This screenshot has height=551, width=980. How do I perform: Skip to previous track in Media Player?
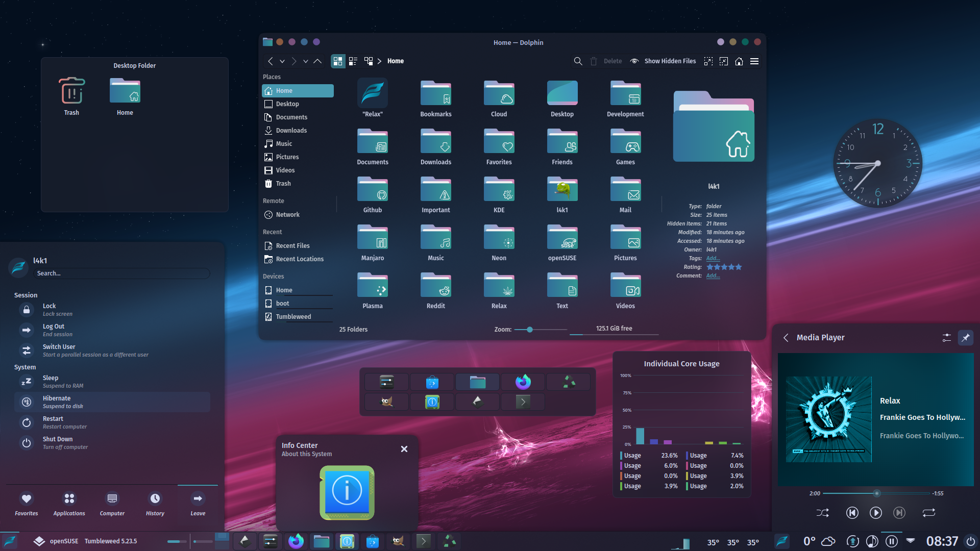pyautogui.click(x=852, y=513)
